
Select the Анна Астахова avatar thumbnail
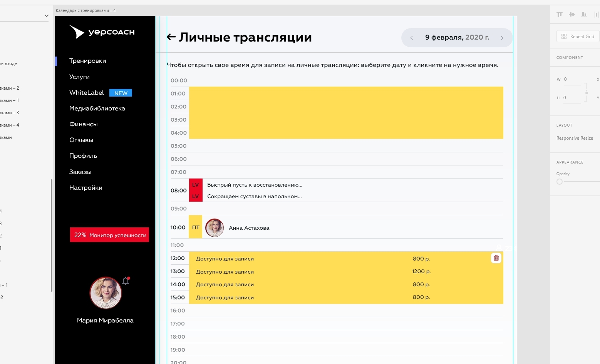(215, 228)
